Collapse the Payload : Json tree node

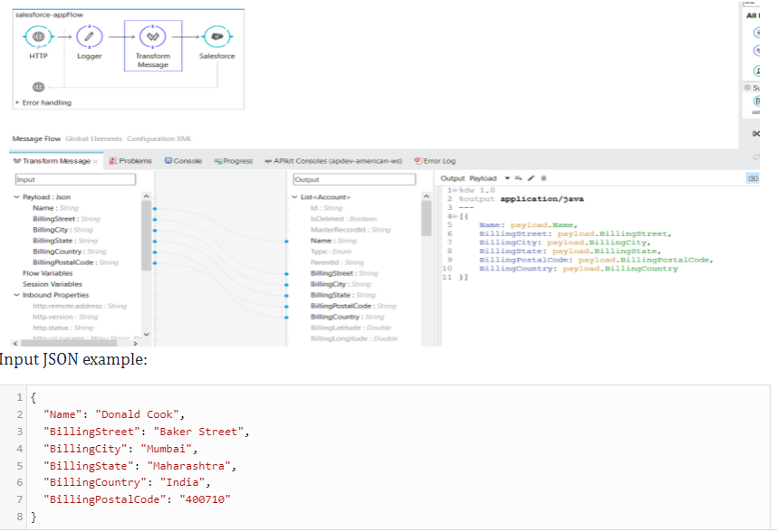coord(16,197)
